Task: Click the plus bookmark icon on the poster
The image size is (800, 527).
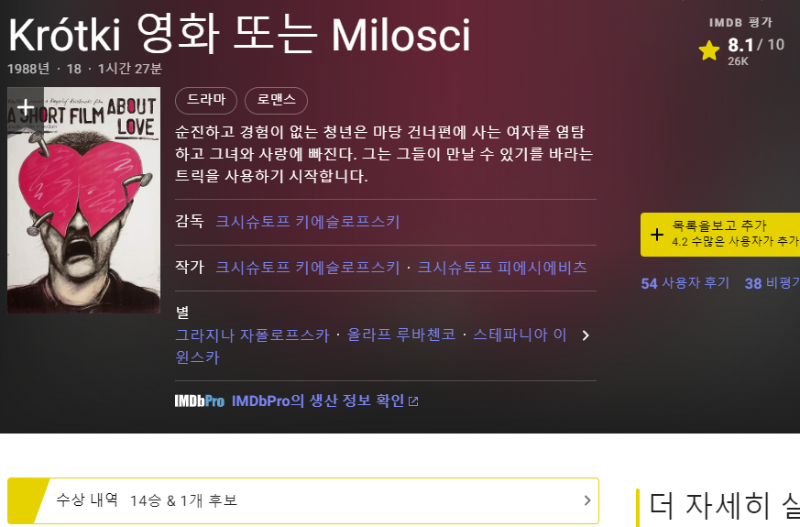Action: [x=26, y=108]
